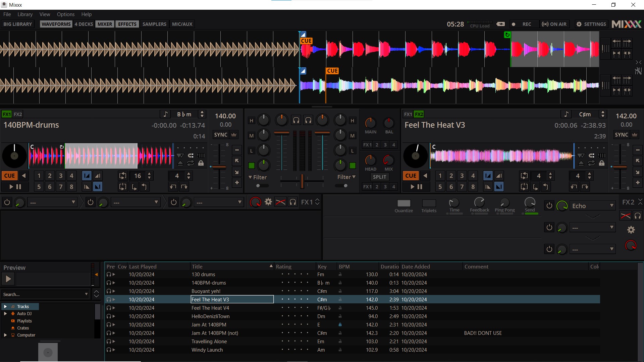Click deck 2 outro end marker icon
The image size is (644, 362).
[499, 187]
